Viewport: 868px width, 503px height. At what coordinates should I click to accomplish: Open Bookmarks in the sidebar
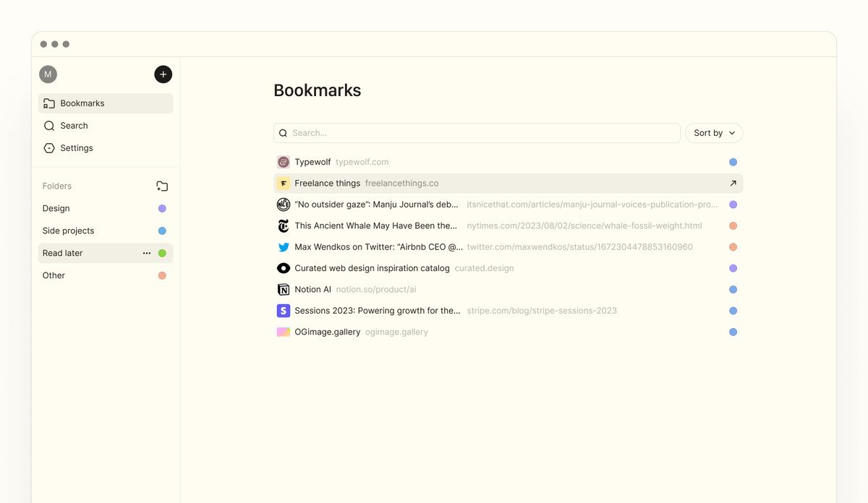(x=106, y=103)
